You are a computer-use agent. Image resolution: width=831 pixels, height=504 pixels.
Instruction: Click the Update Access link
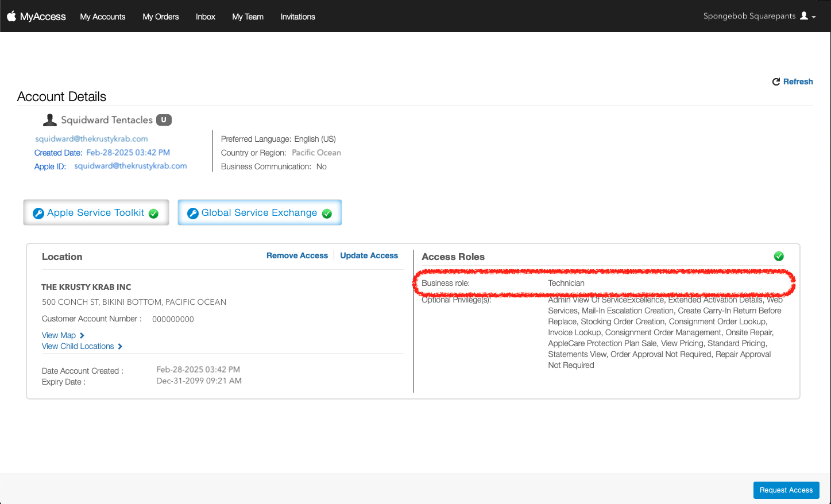click(x=369, y=255)
